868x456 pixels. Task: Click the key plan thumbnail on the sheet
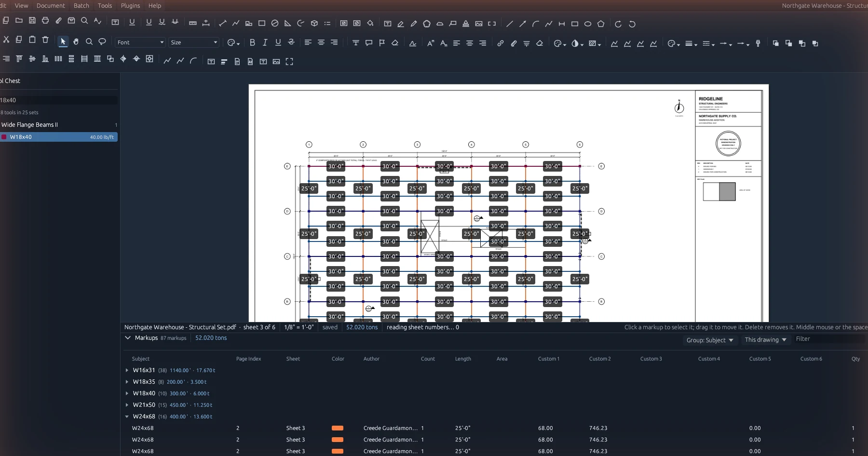[719, 191]
